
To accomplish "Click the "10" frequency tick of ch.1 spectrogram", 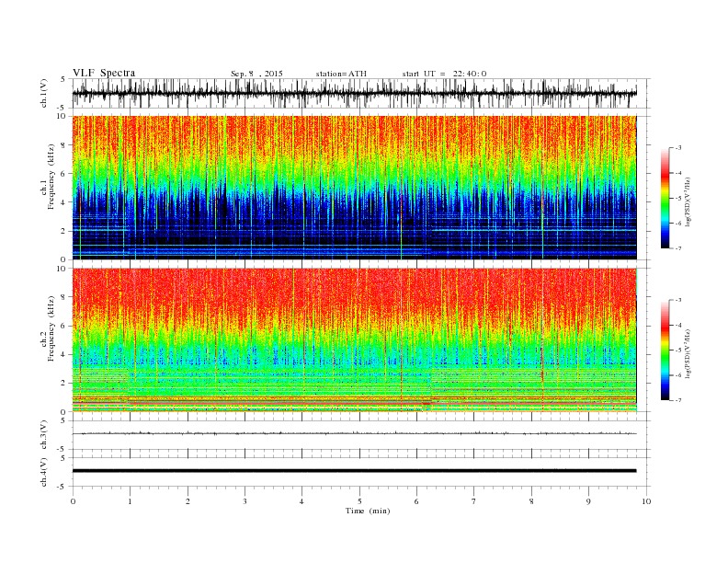I will click(62, 116).
